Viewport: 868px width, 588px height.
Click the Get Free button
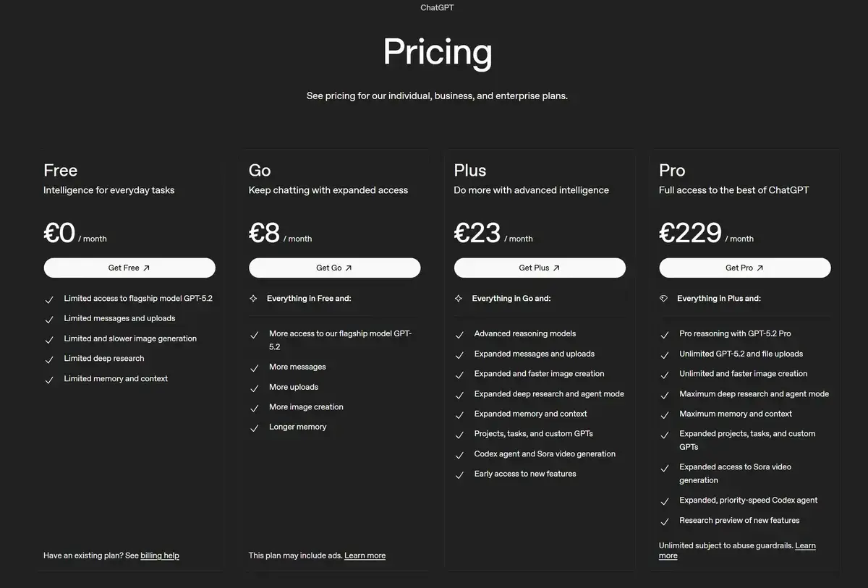(x=129, y=268)
